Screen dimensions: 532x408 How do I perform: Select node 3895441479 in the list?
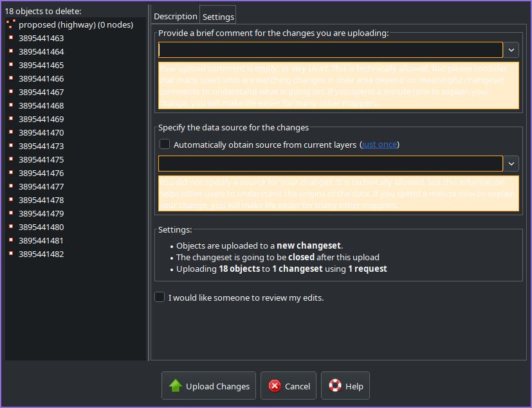pos(41,213)
